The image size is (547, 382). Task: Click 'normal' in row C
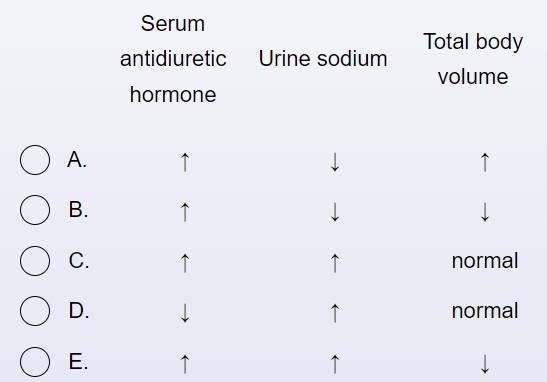(x=485, y=261)
